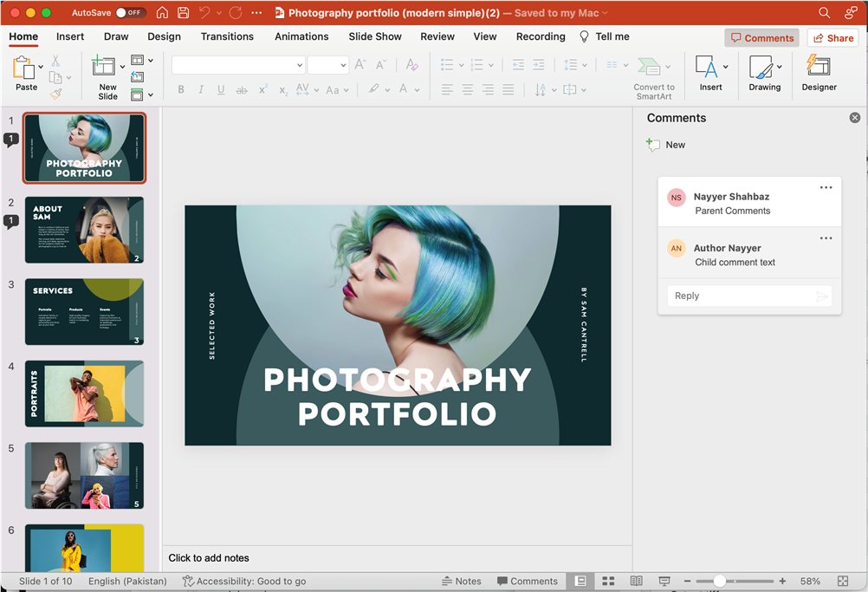This screenshot has width=868, height=592.
Task: Switch to the Transitions tab
Action: pos(227,36)
